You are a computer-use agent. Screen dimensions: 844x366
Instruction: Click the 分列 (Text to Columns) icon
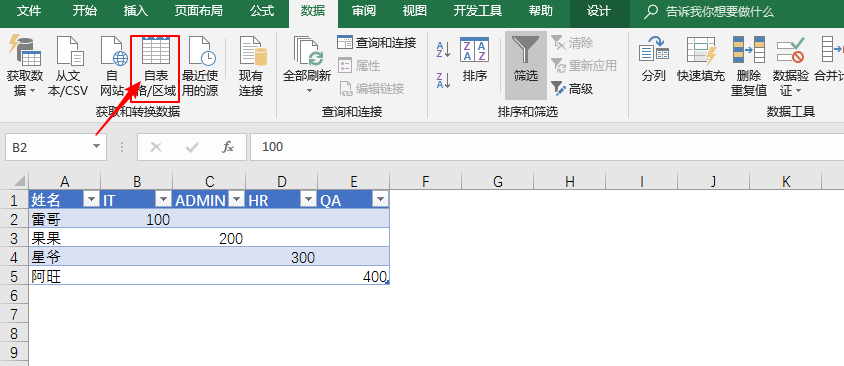pyautogui.click(x=654, y=51)
